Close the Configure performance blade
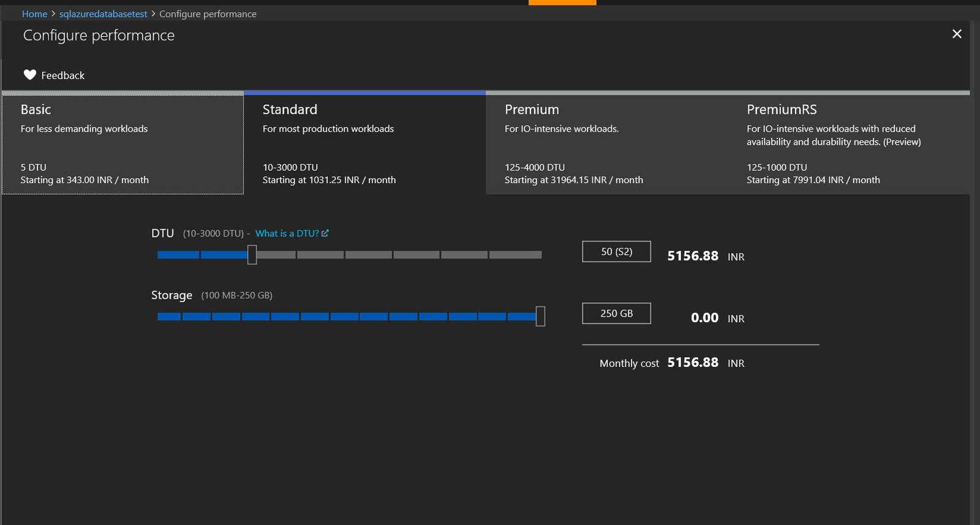The width and height of the screenshot is (980, 525). 957,34
